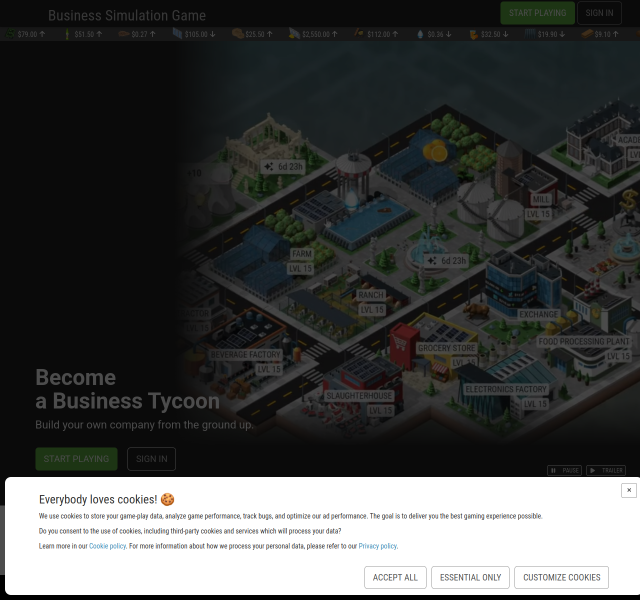640x600 pixels.
Task: Select the ELECTRONICS FACTORY label
Action: (x=506, y=389)
